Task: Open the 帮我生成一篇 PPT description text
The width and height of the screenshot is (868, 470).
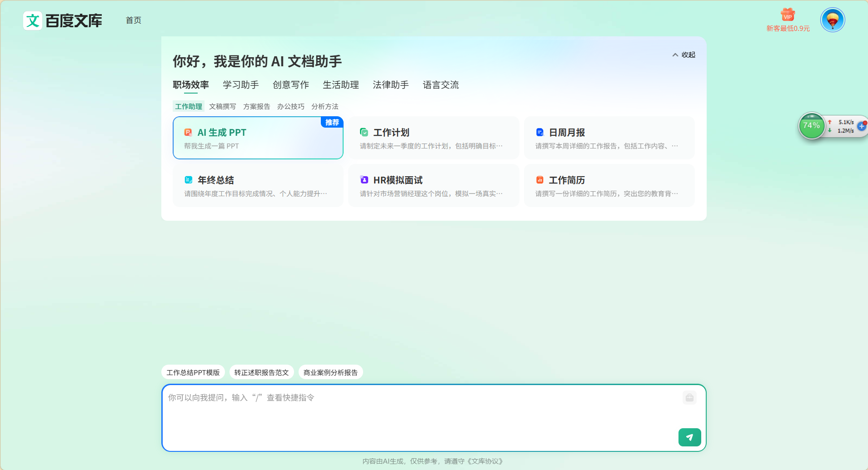Action: coord(211,146)
